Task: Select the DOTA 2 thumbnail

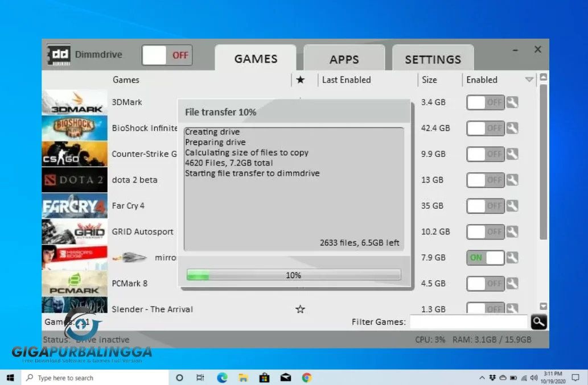Action: [x=75, y=180]
